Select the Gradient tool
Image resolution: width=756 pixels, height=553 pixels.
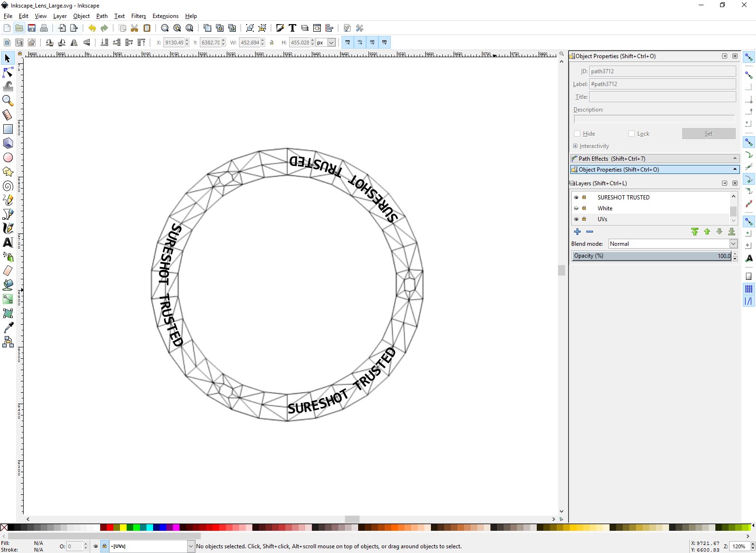[x=8, y=299]
